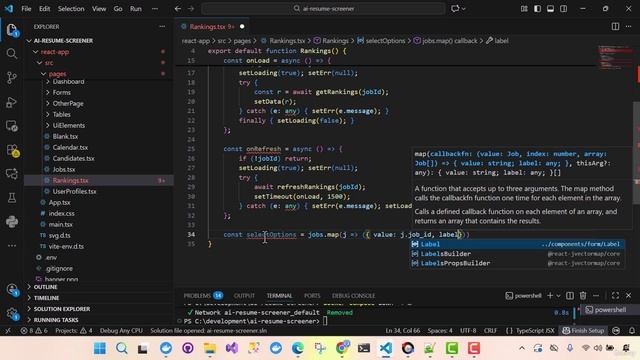The height and width of the screenshot is (360, 640).
Task: Navigate back with the arrow in title bar
Action: click(x=178, y=9)
